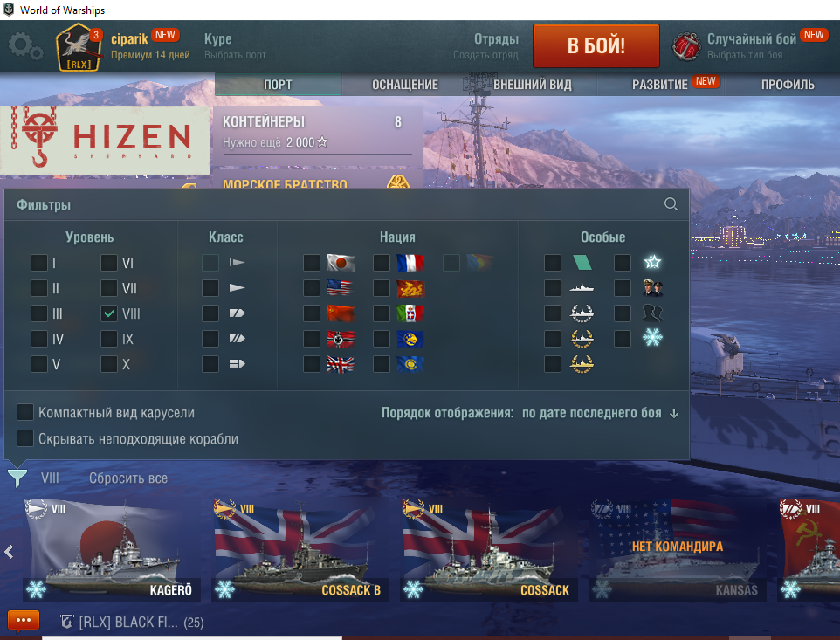Click 'Сбросить все' to reset filters
This screenshot has height=640, width=840.
pos(128,478)
